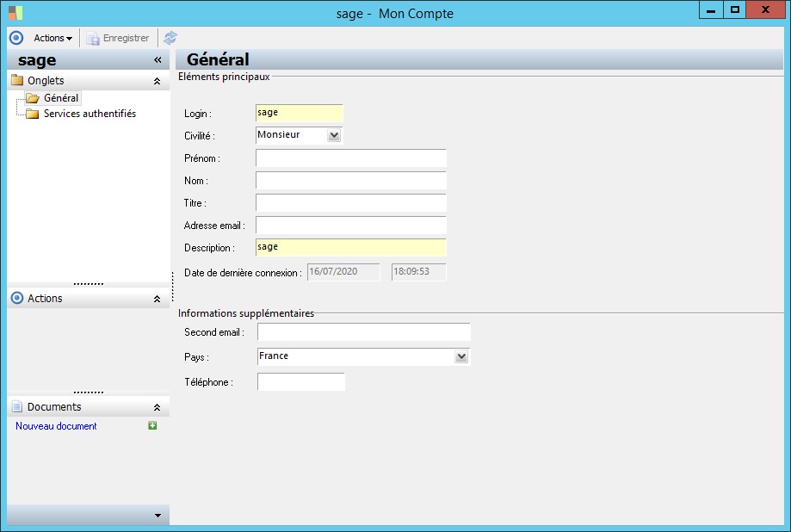Open Services authentifiés tab
Image resolution: width=791 pixels, height=532 pixels.
coord(90,114)
